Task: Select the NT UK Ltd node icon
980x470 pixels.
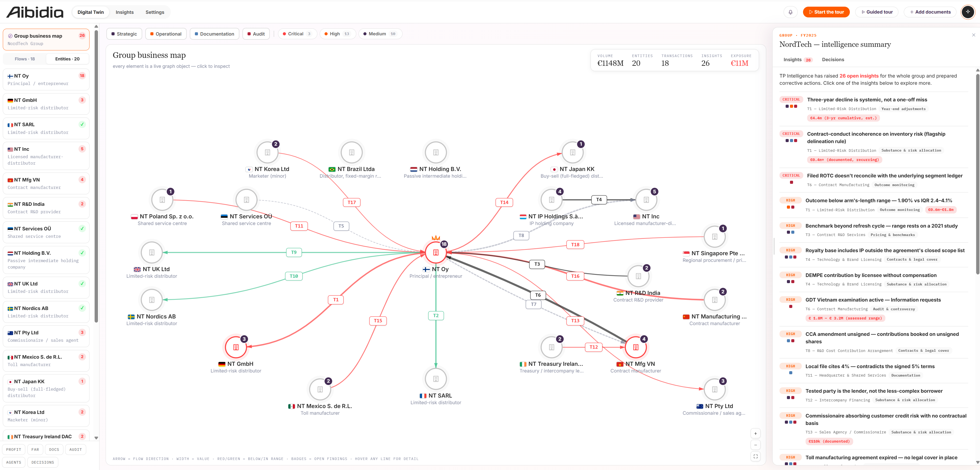Action: pos(152,252)
